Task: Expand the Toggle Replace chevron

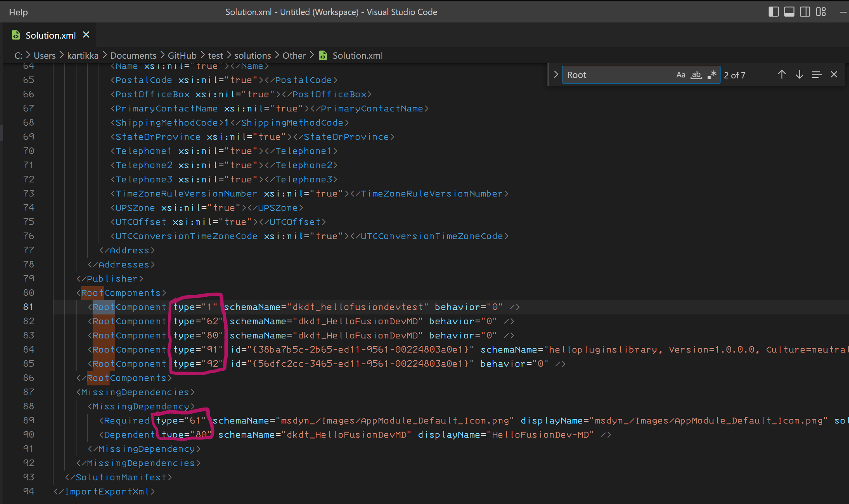Action: [x=556, y=74]
